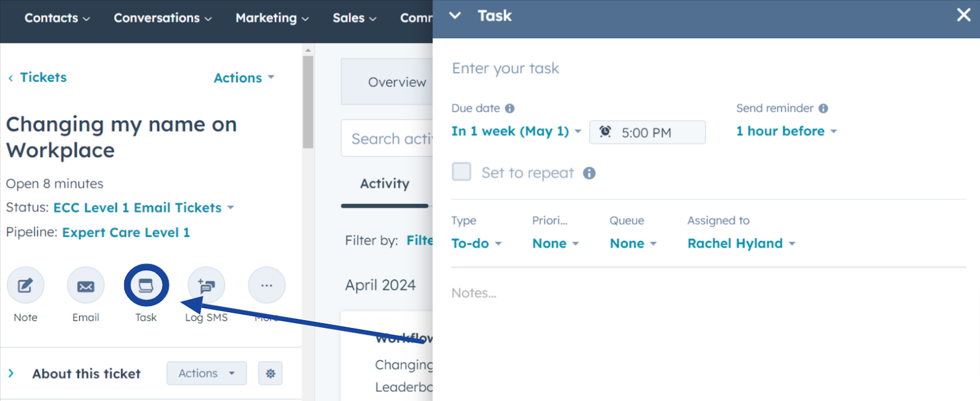Click the Due date info icon
The height and width of the screenshot is (401, 980).
pyautogui.click(x=510, y=109)
